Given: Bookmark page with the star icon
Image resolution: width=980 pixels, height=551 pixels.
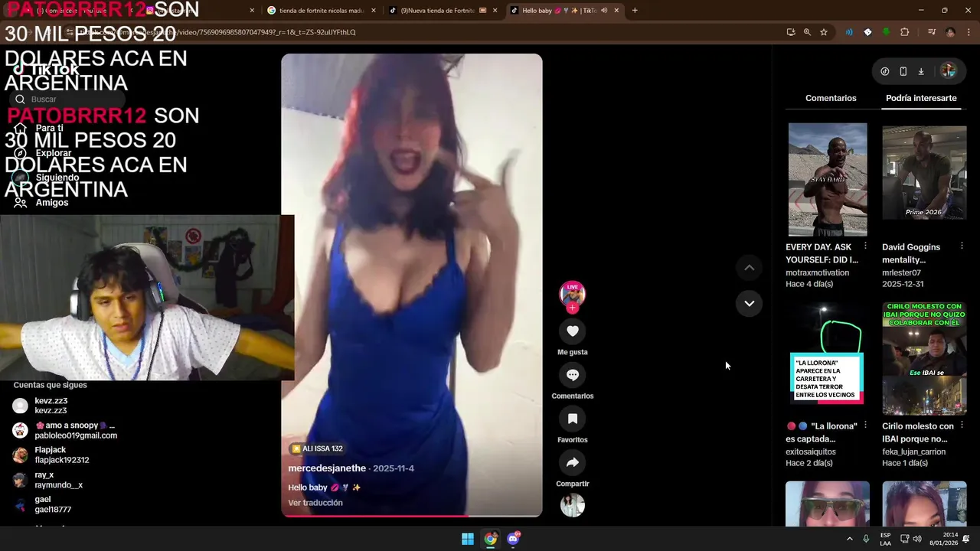Looking at the screenshot, I should coord(824,32).
